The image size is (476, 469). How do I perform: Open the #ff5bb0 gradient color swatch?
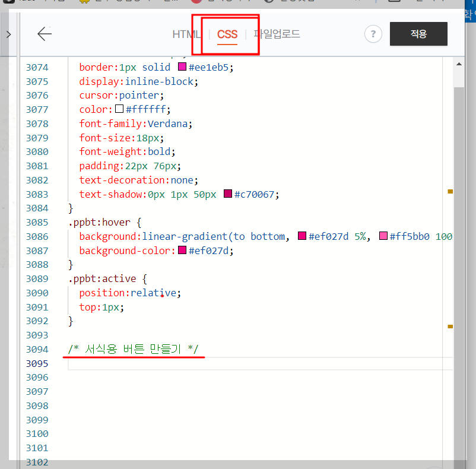383,236
